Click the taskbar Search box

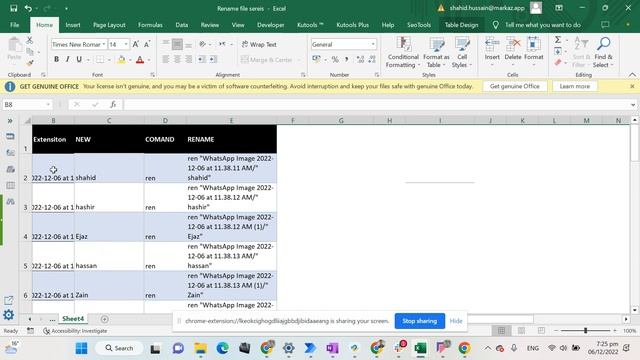[x=119, y=348]
